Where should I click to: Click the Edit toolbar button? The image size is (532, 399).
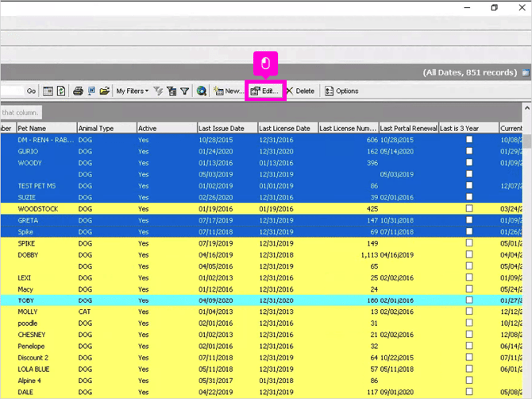pyautogui.click(x=264, y=91)
